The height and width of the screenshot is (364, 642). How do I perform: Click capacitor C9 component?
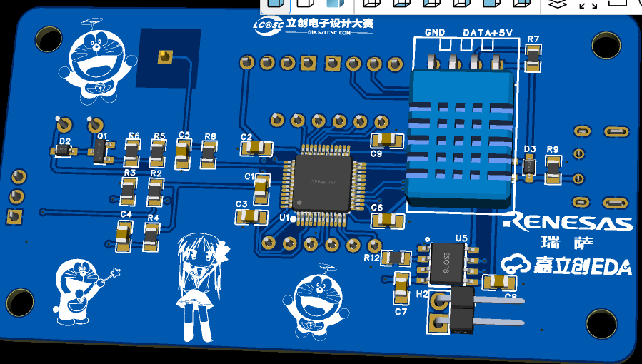point(387,141)
